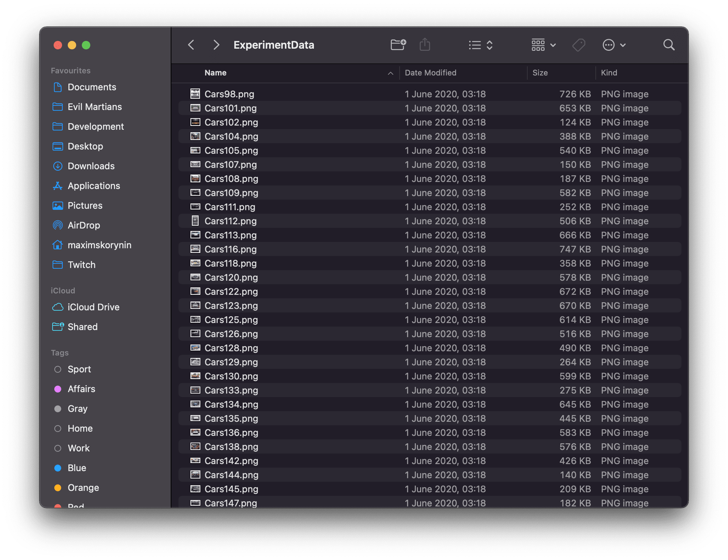Select the Downloads sidebar item

tap(91, 166)
